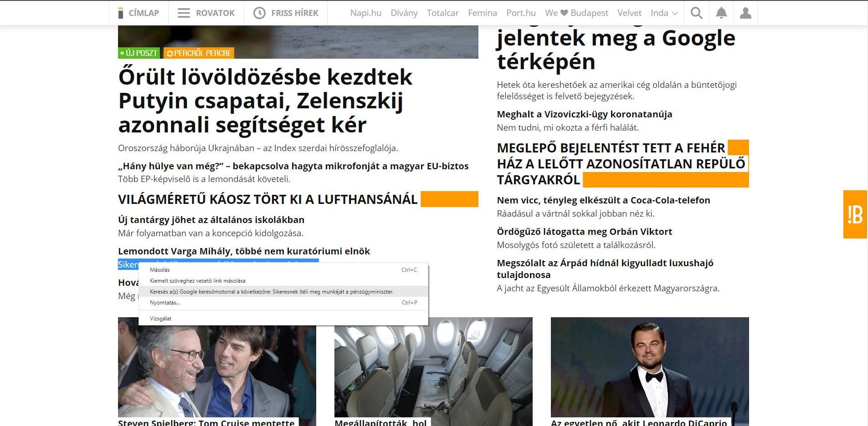Open the Velvet link
The width and height of the screenshot is (868, 426).
click(x=629, y=13)
